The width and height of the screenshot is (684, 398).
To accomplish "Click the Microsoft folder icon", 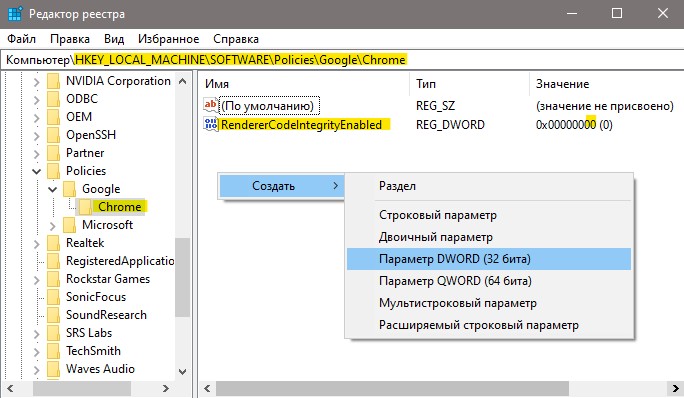I will (x=70, y=225).
